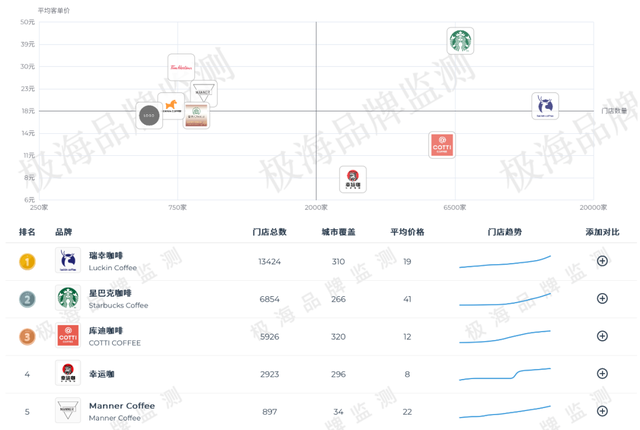Click store count 5926 for 库迪咖啡

tap(269, 337)
